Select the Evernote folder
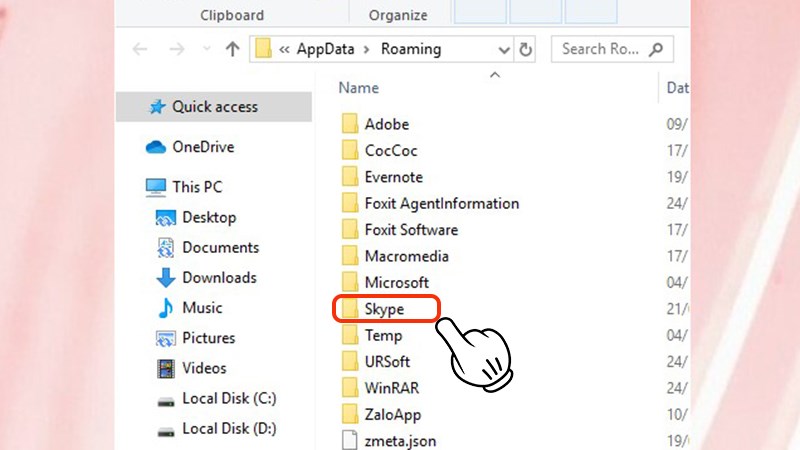This screenshot has width=800, height=450. 394,177
